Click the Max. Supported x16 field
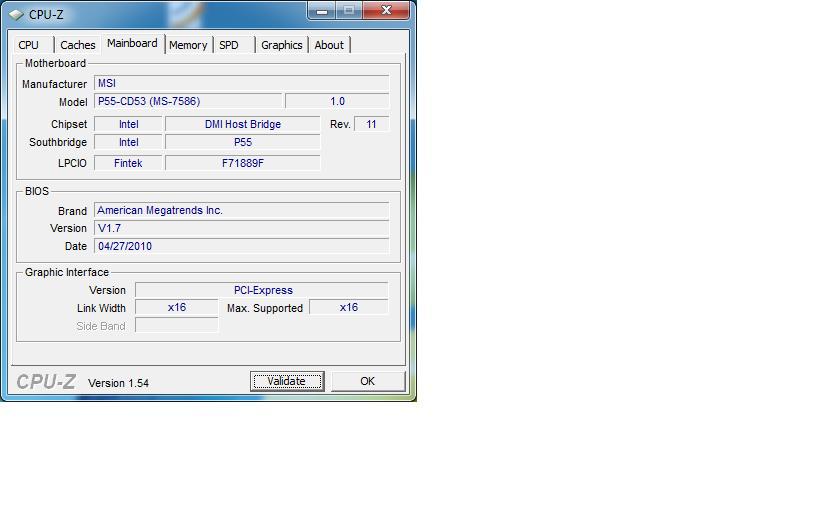Screen dimensions: 840x525 tap(349, 308)
